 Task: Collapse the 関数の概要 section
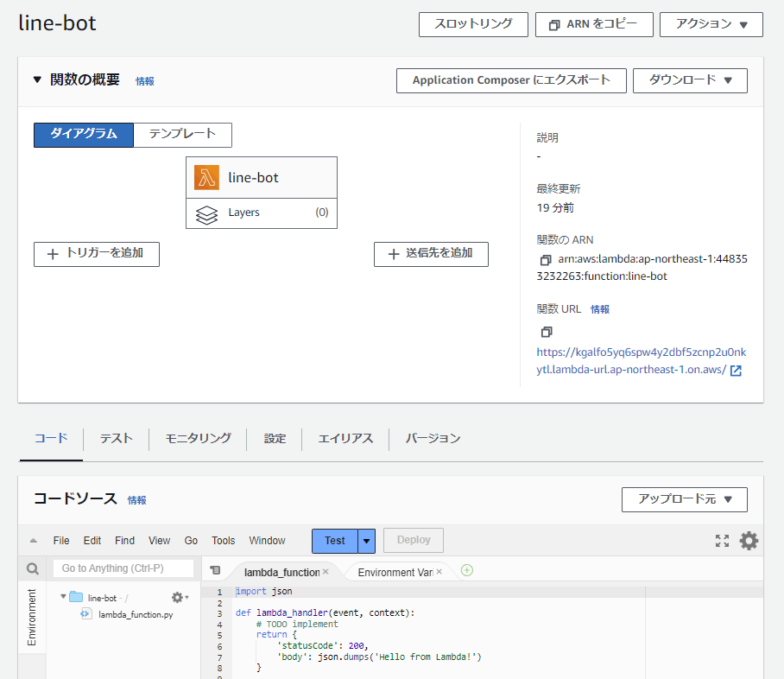click(37, 79)
